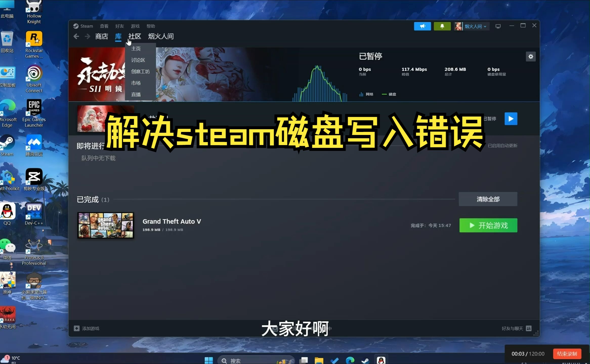This screenshot has width=590, height=364.
Task: Open Steam desktop shortcut
Action: tap(7, 145)
